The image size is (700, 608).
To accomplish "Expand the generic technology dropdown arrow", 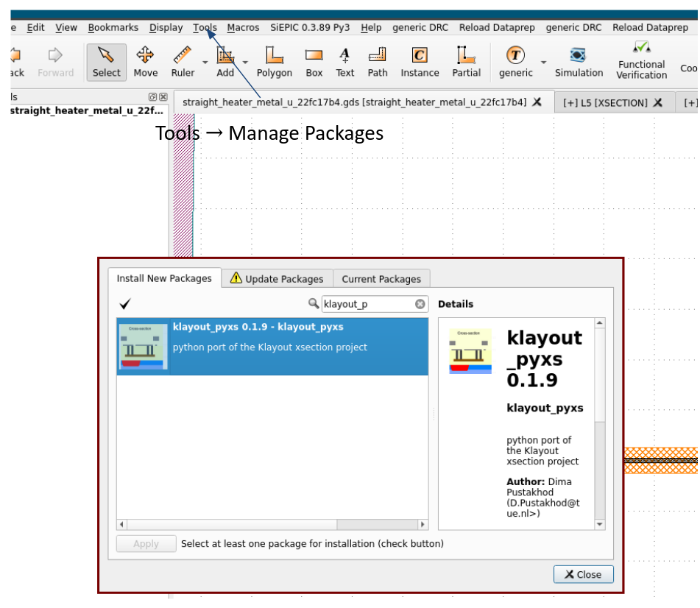I will tap(543, 62).
